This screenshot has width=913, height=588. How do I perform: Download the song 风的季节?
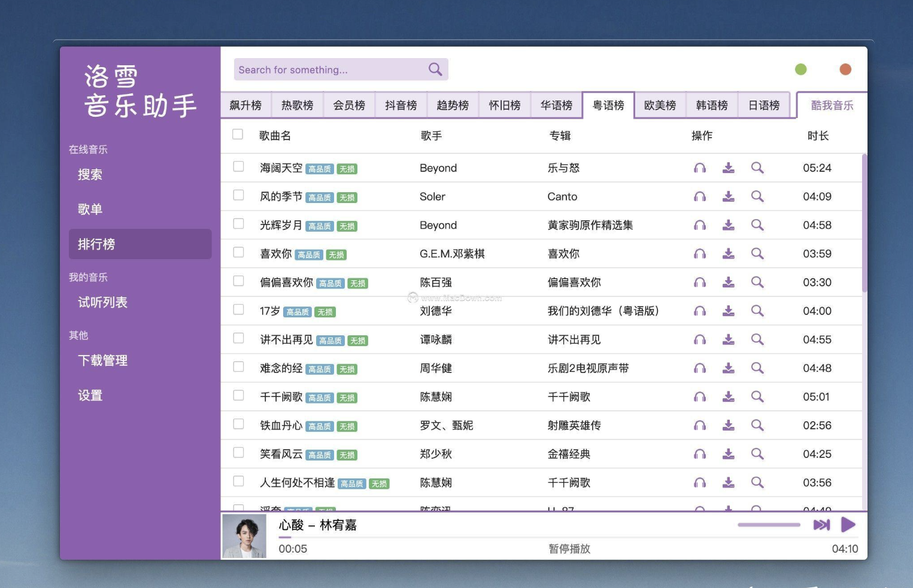(x=729, y=196)
